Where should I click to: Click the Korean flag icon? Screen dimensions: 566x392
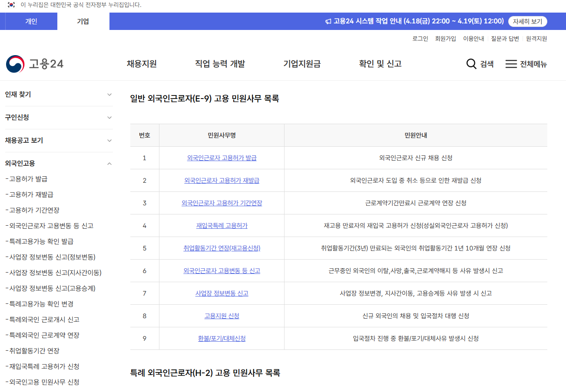11,5
